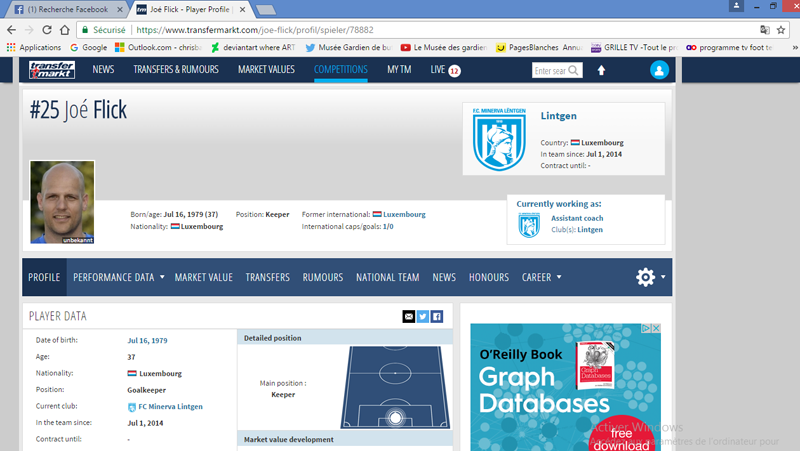Open the settings gear icon in profile bar
800x451 pixels.
coord(645,277)
